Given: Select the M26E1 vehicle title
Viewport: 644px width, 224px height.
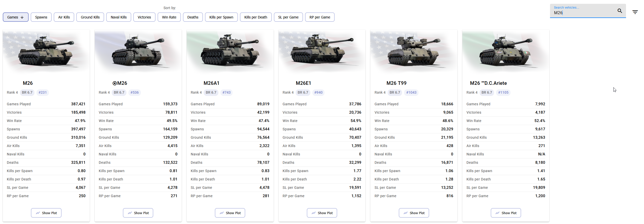Looking at the screenshot, I should (304, 83).
